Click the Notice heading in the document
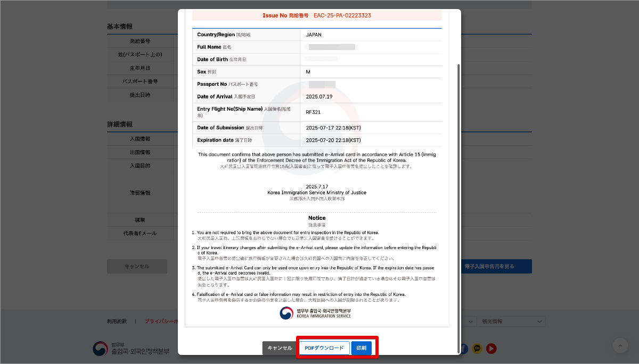 pyautogui.click(x=317, y=218)
